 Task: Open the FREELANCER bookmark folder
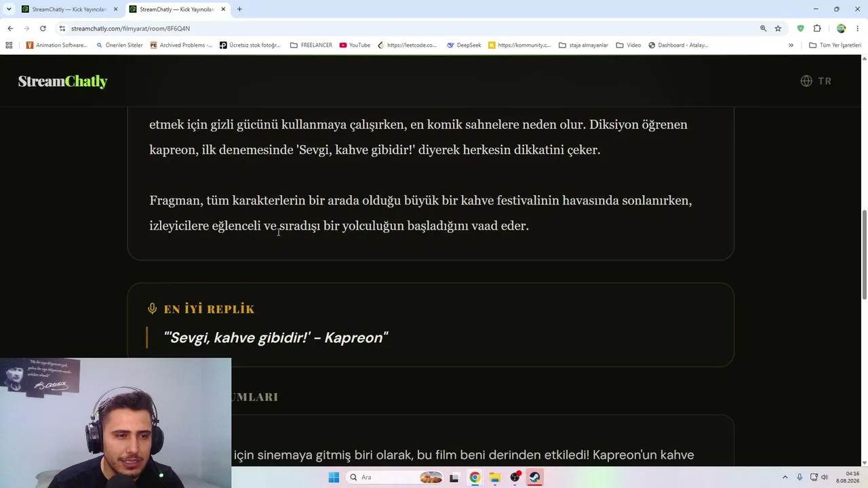[311, 45]
